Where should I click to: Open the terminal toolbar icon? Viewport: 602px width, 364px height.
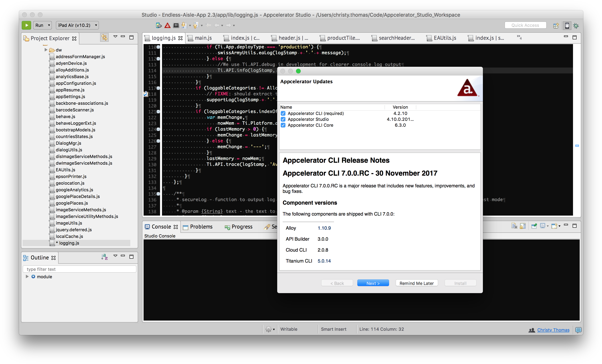pyautogui.click(x=176, y=25)
